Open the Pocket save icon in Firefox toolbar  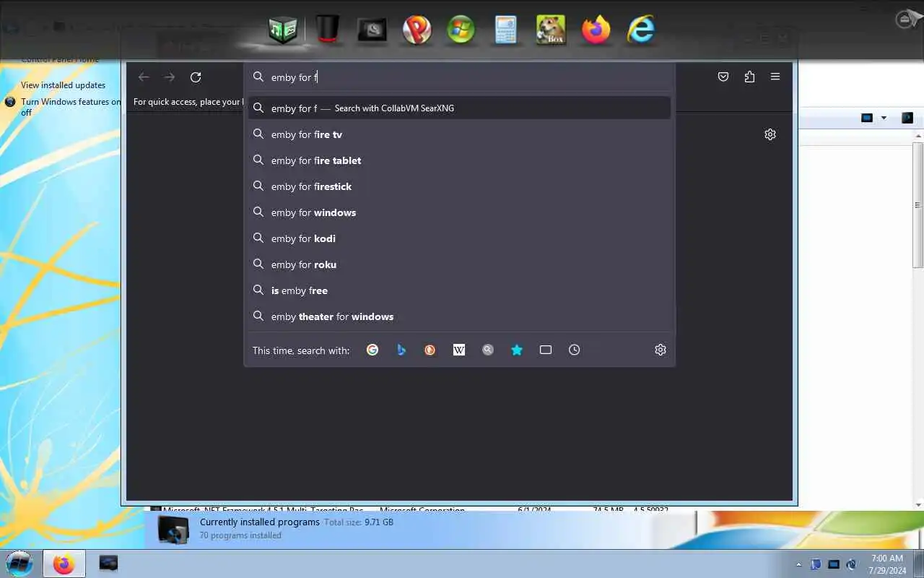click(723, 77)
